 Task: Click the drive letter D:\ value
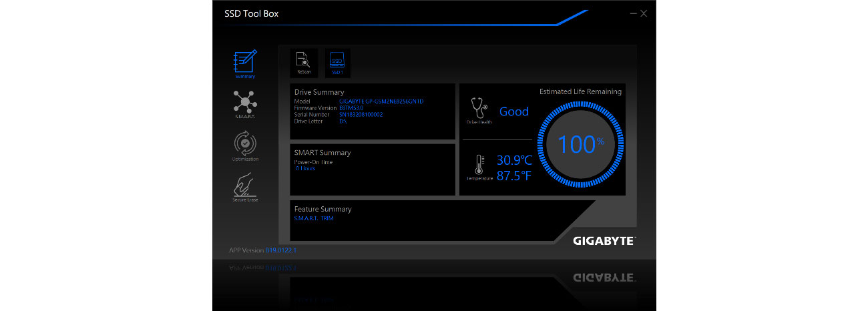click(x=343, y=121)
